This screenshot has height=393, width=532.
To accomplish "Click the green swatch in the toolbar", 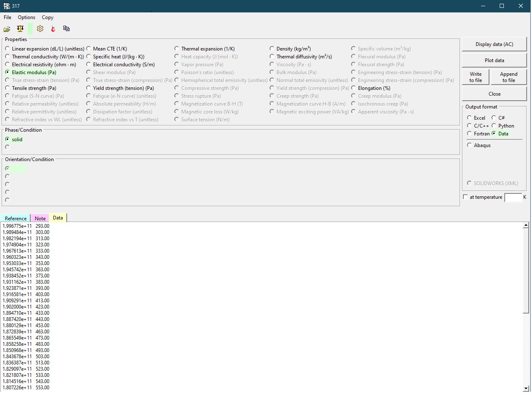I will (30, 29).
